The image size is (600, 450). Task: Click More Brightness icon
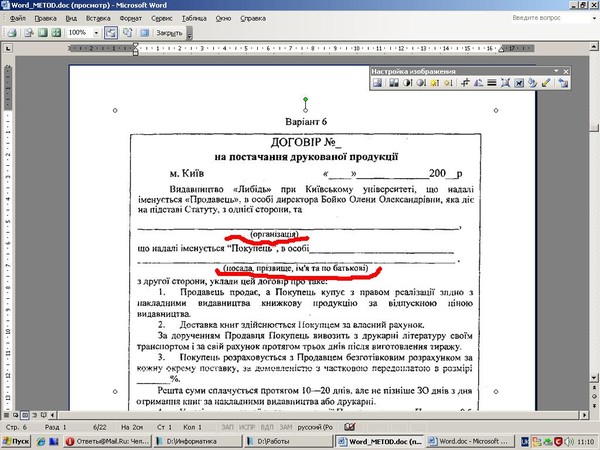[434, 83]
